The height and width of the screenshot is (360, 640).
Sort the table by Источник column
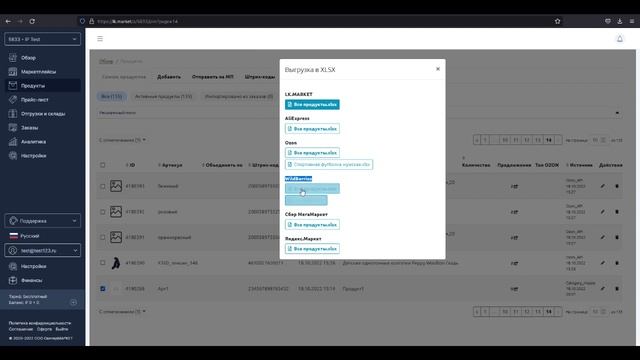pos(579,165)
